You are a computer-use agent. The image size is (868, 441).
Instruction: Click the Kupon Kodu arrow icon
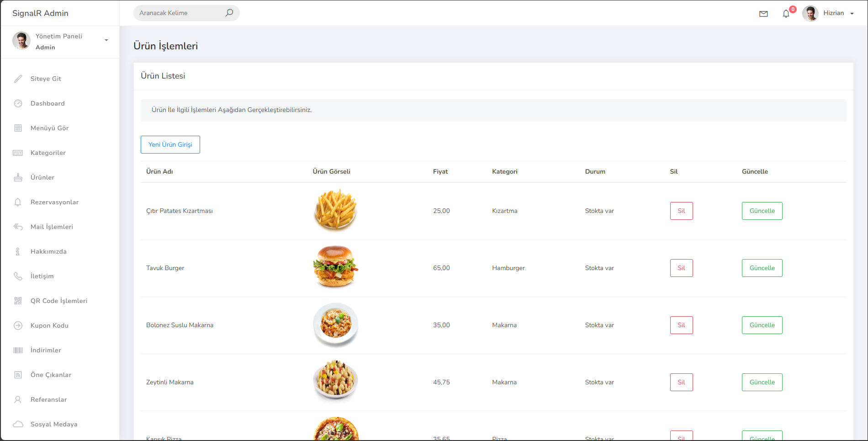18,325
